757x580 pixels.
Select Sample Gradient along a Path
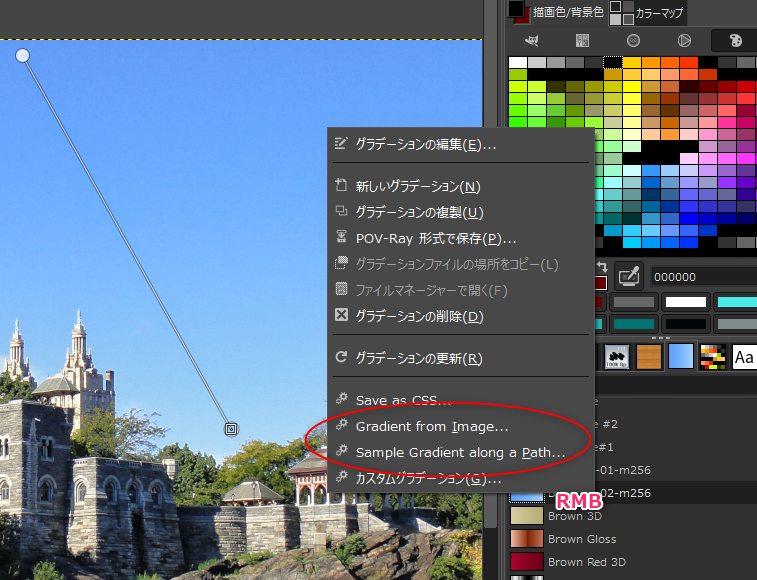pyautogui.click(x=460, y=452)
